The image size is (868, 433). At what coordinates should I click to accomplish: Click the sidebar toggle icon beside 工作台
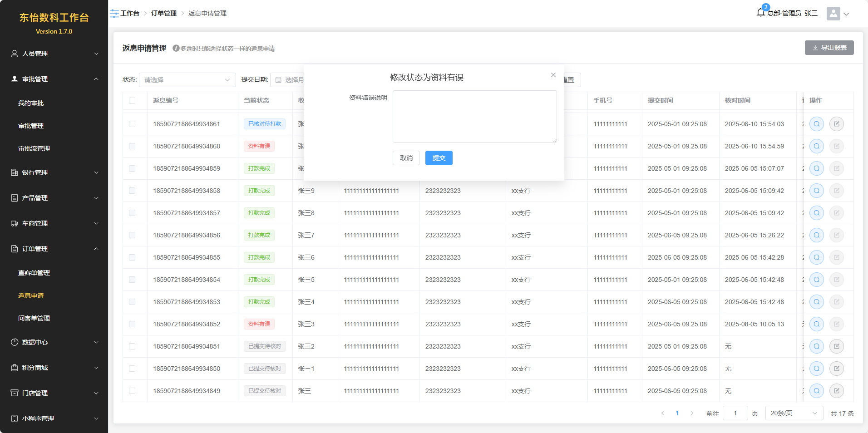(x=114, y=14)
